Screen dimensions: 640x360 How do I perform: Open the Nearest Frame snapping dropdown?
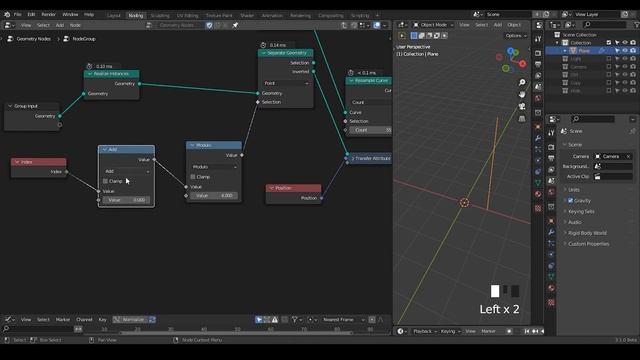(343, 320)
